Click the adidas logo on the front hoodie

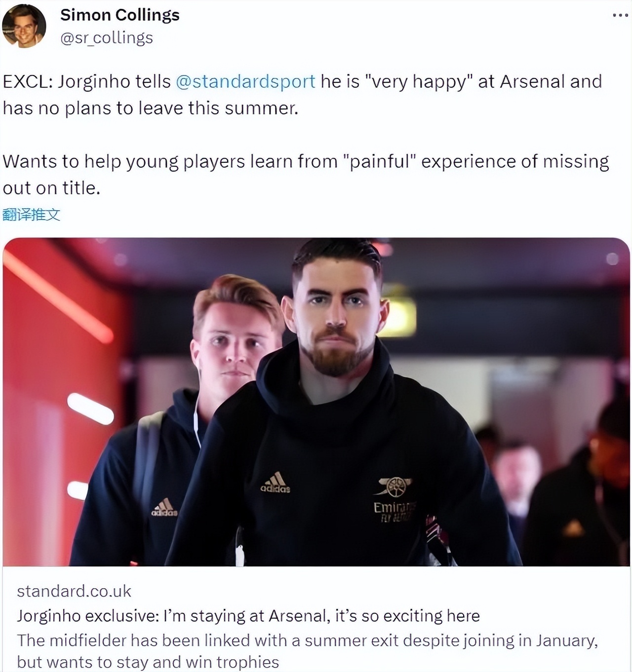click(x=276, y=483)
